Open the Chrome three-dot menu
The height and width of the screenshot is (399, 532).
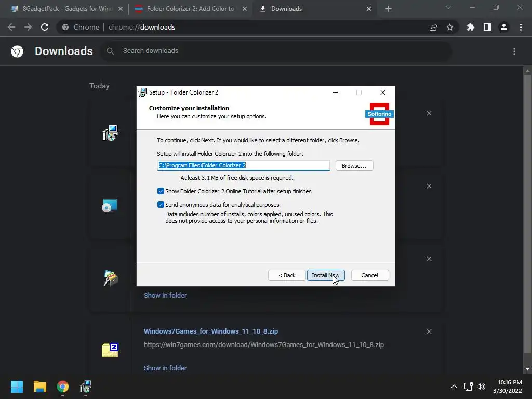coord(521,27)
